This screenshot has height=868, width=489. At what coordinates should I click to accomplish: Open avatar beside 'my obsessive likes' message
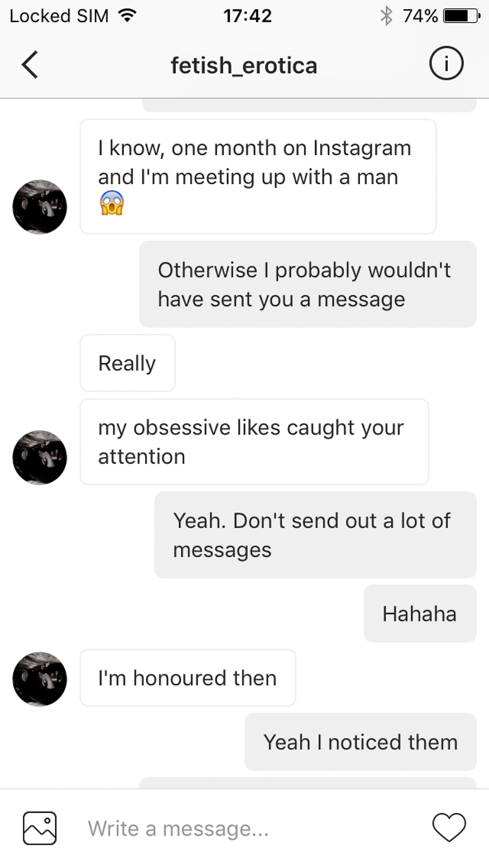point(40,457)
